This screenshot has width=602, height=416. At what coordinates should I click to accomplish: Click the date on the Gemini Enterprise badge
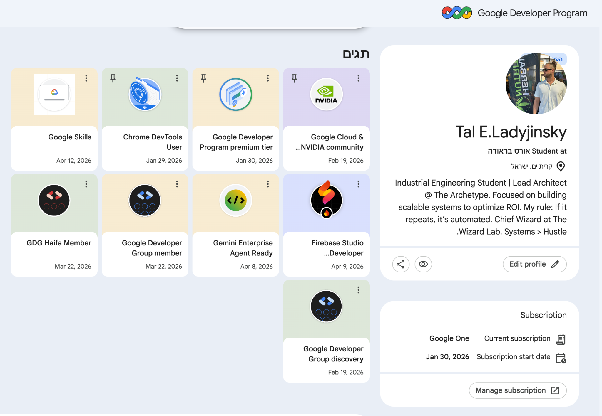coord(256,266)
